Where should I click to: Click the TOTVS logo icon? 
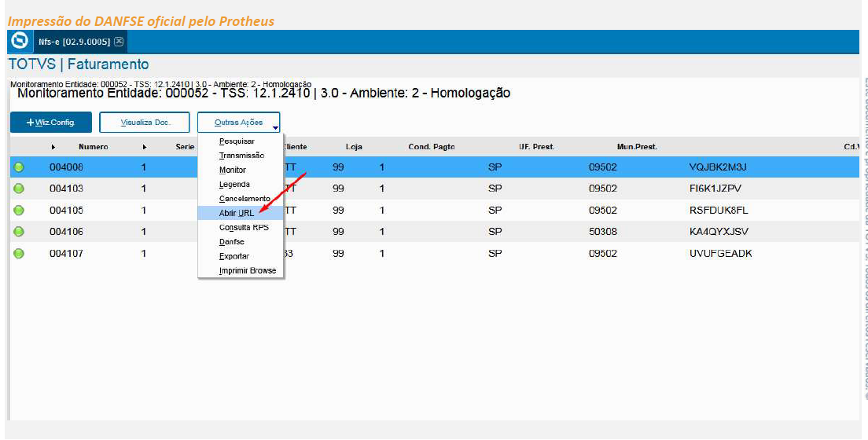click(20, 42)
